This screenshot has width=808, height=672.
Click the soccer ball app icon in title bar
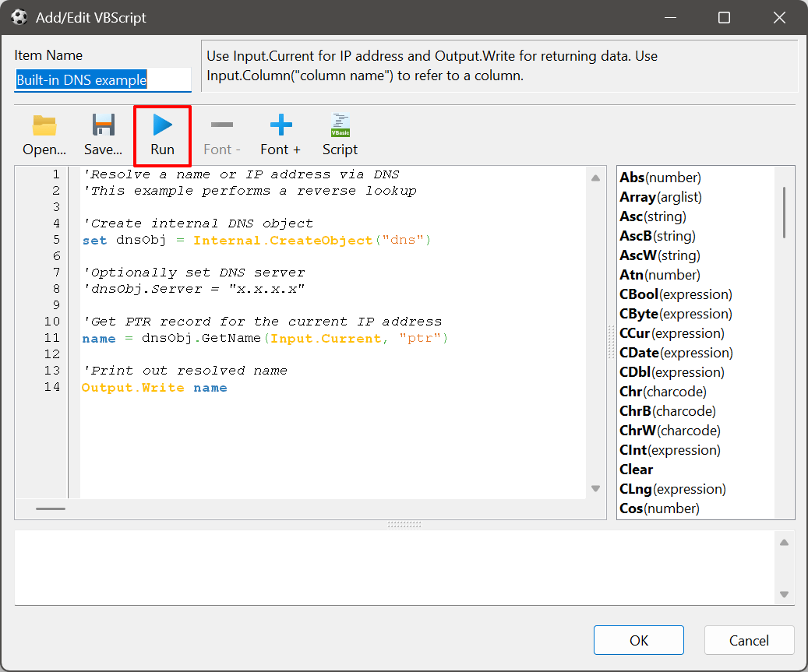click(19, 17)
